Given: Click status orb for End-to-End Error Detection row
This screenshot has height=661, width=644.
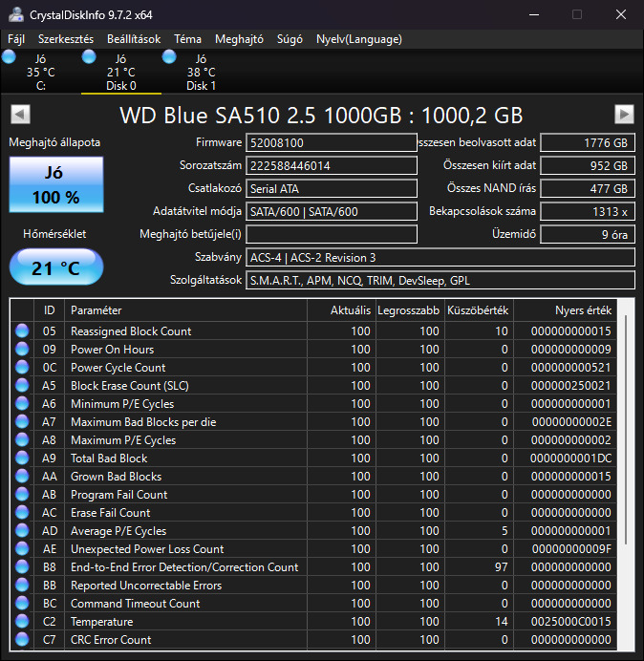Looking at the screenshot, I should (x=22, y=566).
